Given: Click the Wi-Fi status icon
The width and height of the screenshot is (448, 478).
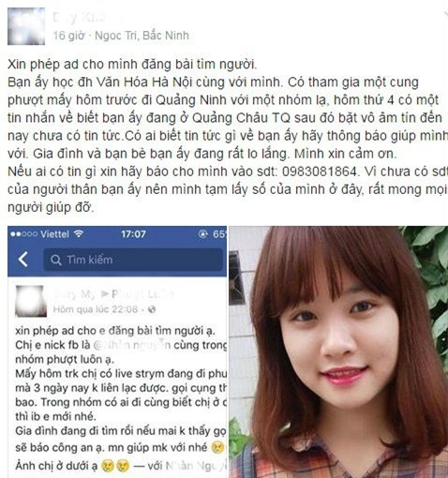Looking at the screenshot, I should (x=79, y=233).
